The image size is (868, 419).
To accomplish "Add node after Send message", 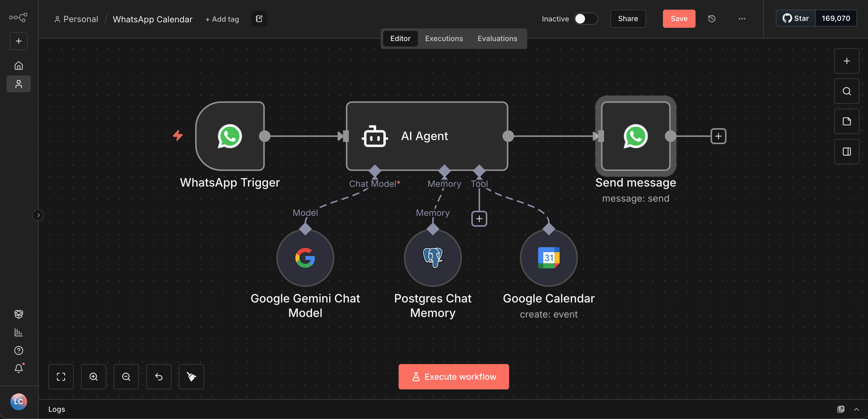I will pyautogui.click(x=719, y=136).
